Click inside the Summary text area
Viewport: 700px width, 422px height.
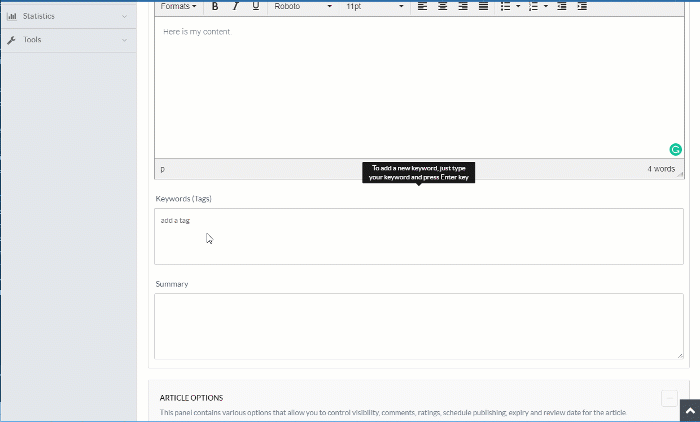[418, 326]
